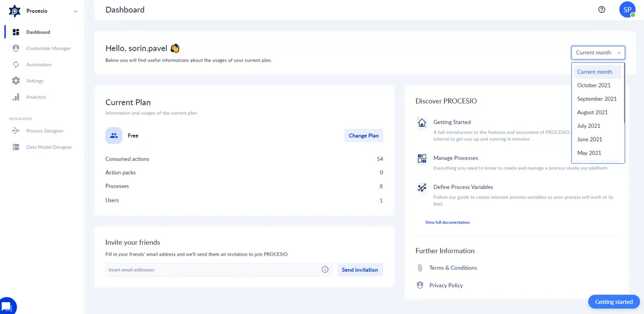Open the Users count link 1

(x=381, y=200)
